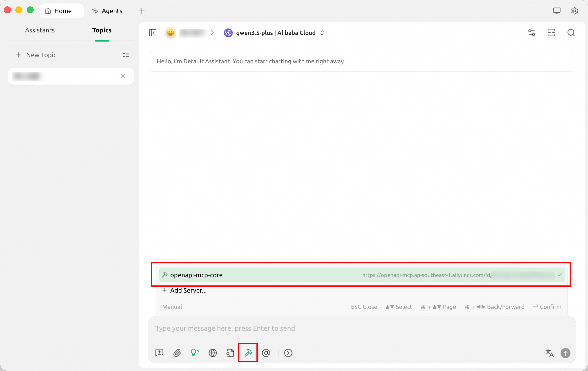Screen dimensions: 588x371
Task: Remove the topic with the X icon
Action: (x=123, y=76)
